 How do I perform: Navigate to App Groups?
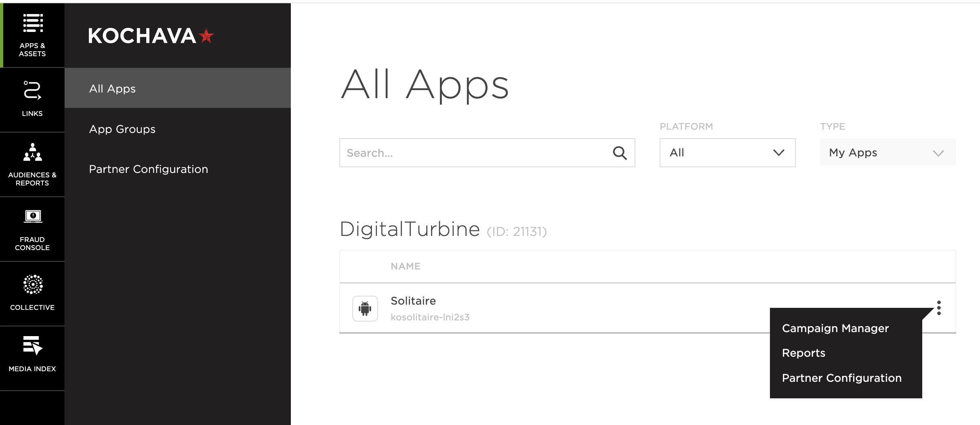[x=122, y=129]
